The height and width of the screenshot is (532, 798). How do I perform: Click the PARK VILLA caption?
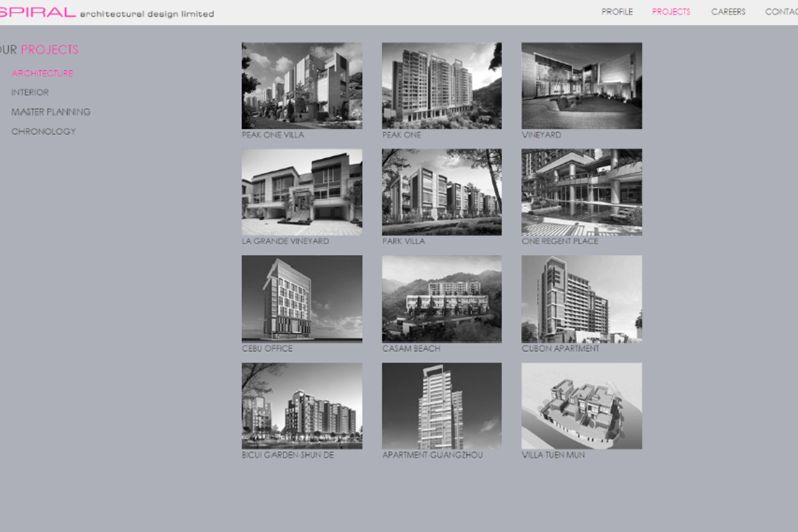pyautogui.click(x=404, y=241)
